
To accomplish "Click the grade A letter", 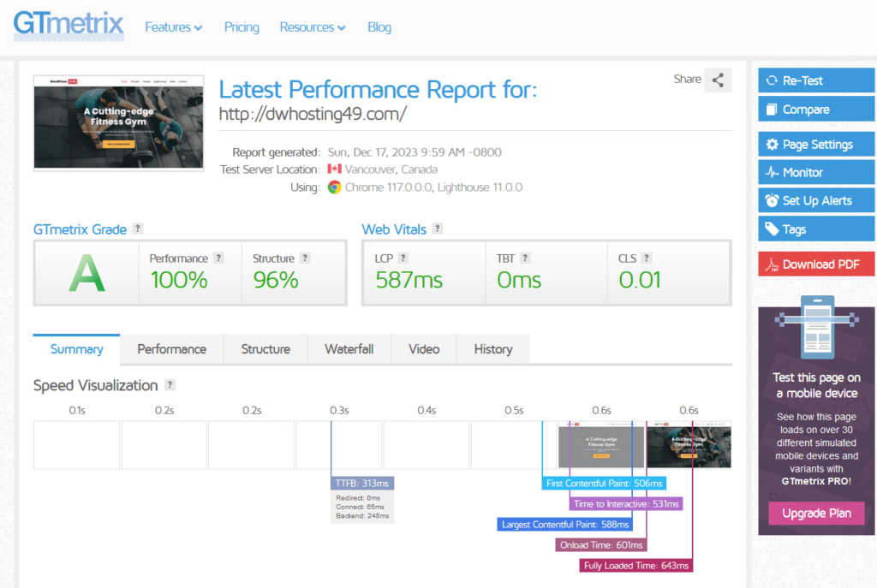I will pyautogui.click(x=87, y=273).
